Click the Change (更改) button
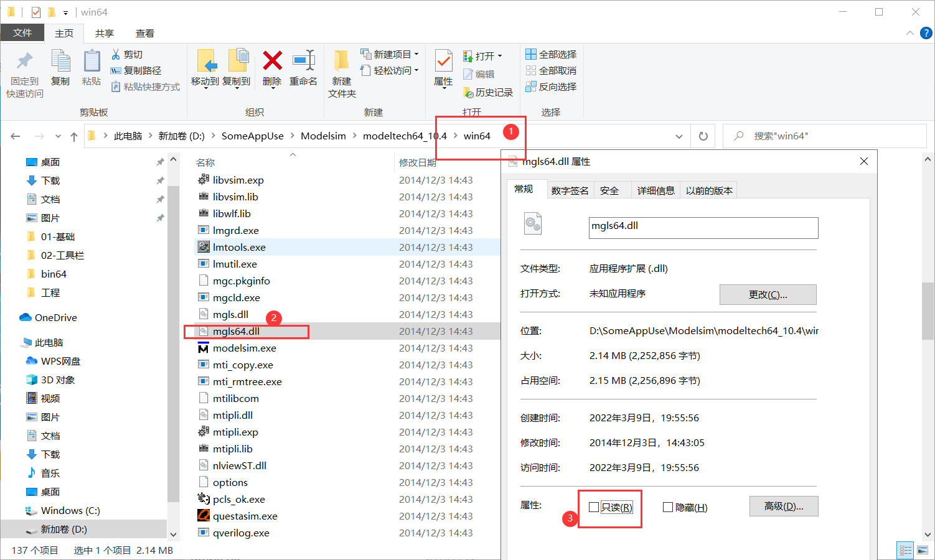This screenshot has width=935, height=560. coord(768,294)
